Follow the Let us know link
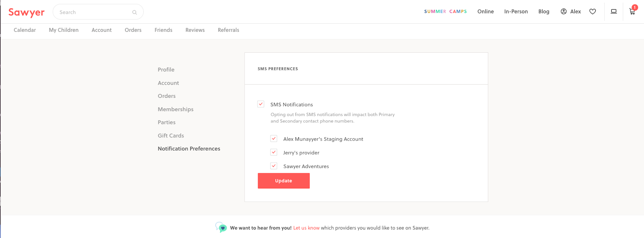 click(306, 228)
